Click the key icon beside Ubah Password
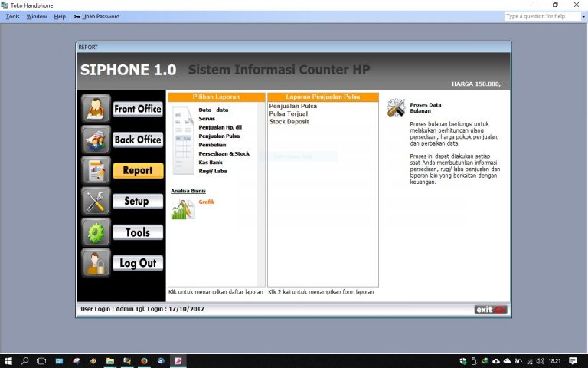Screen dimensions: 588x368 tap(77, 17)
